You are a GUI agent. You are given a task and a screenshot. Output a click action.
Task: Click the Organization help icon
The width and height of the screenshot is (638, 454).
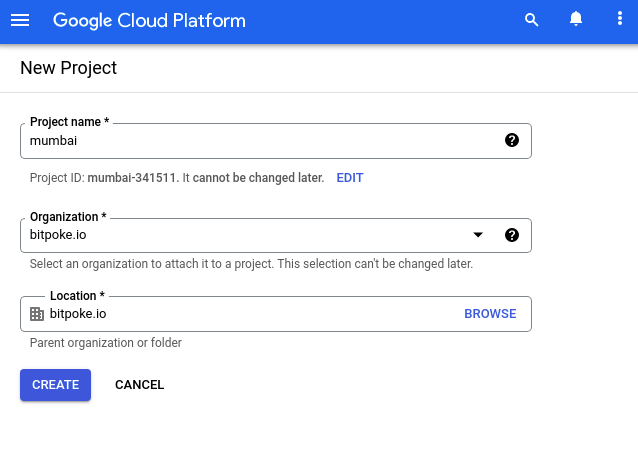click(x=511, y=235)
